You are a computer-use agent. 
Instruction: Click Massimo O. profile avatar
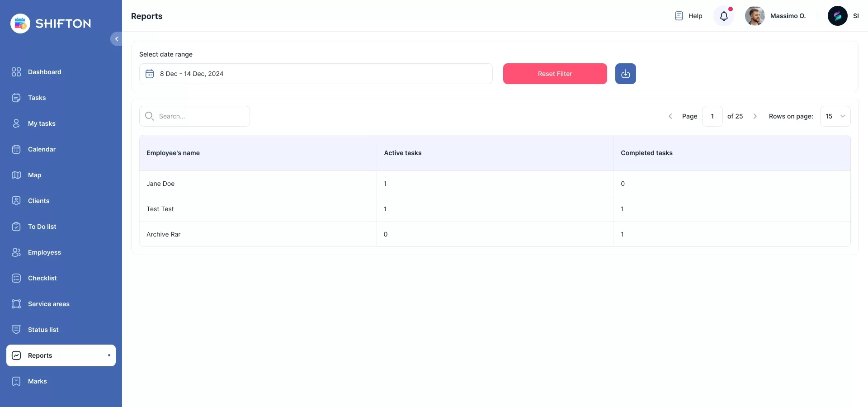[755, 16]
